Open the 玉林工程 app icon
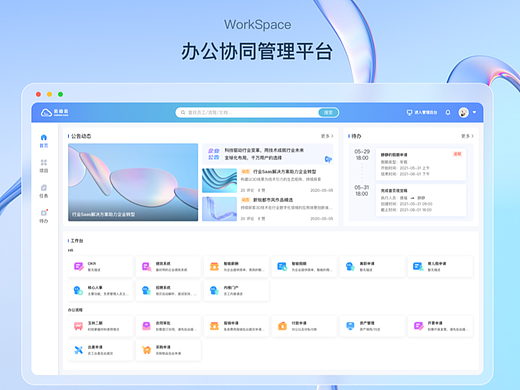520x390 pixels. pyautogui.click(x=78, y=326)
